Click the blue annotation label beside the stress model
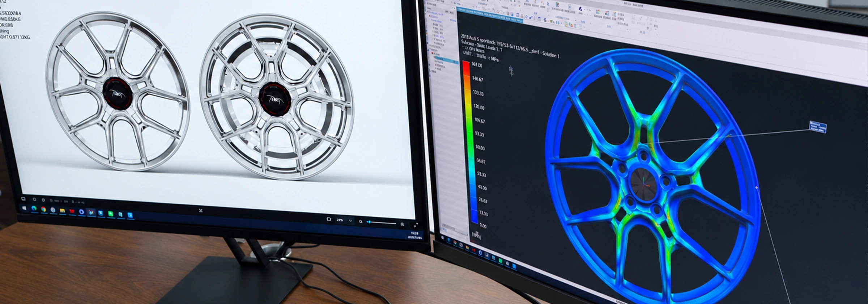The width and height of the screenshot is (868, 304). (818, 127)
